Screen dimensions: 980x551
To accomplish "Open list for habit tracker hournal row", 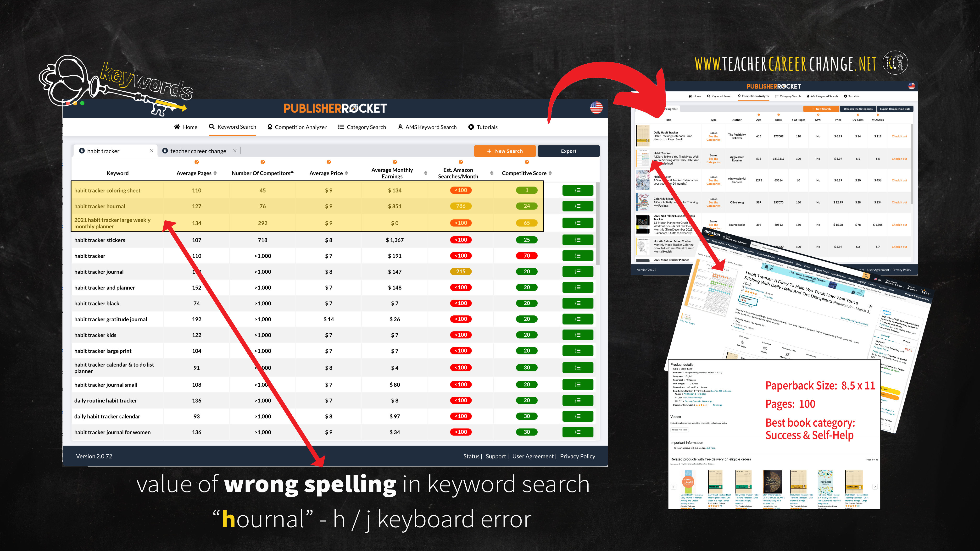I will [x=578, y=206].
